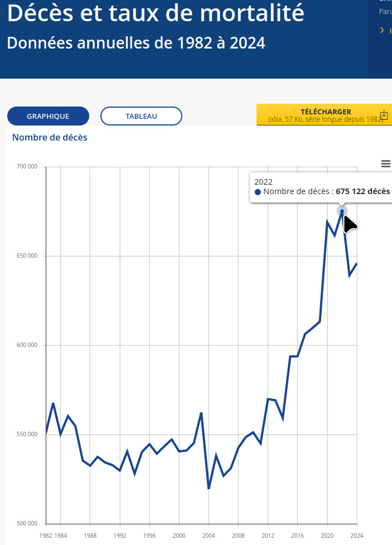Click the line's end at 2024

point(356,264)
